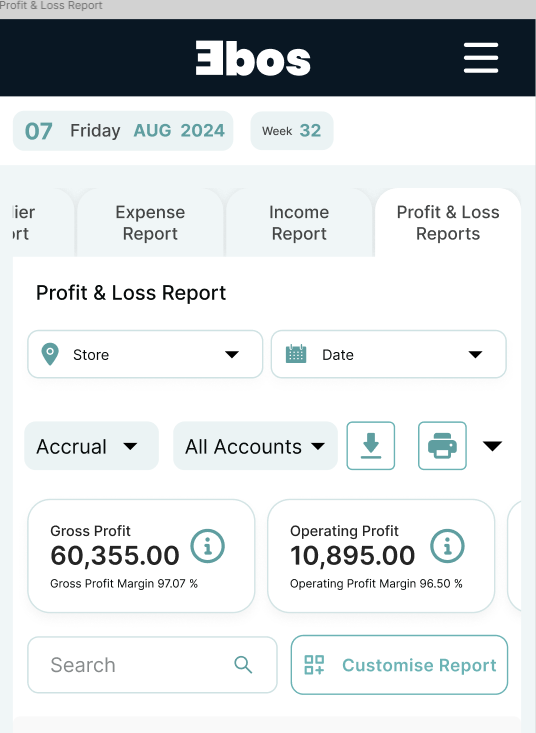Viewport: 536px width, 733px height.
Task: Switch to the Income Report tab
Action: point(299,223)
